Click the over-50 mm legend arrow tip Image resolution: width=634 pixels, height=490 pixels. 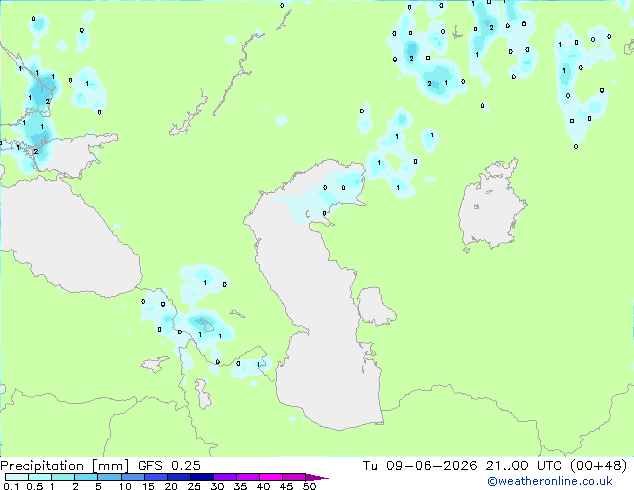tap(317, 477)
